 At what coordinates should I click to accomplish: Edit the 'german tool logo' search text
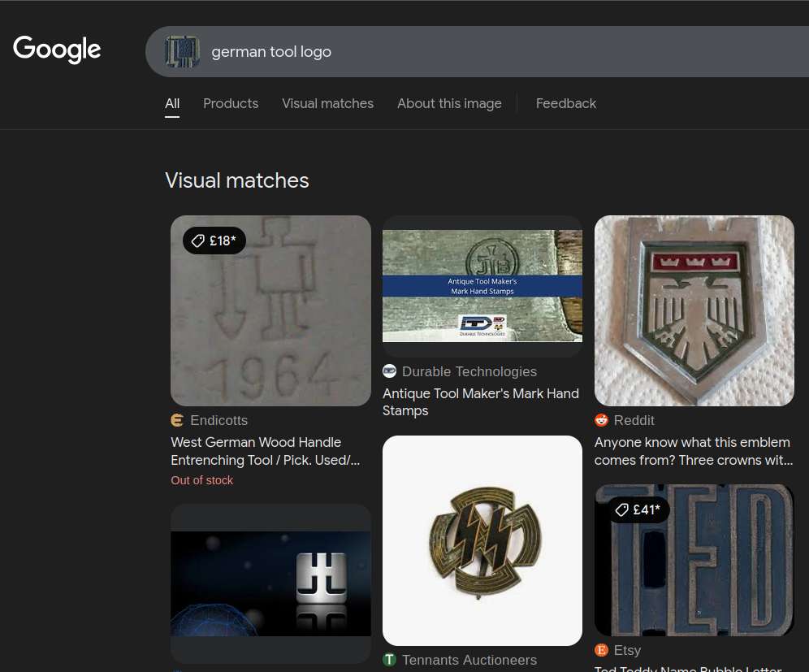tap(271, 52)
